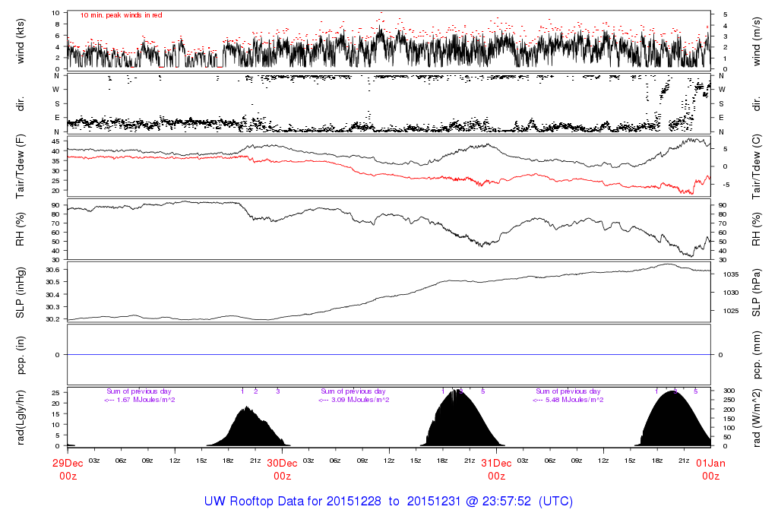Click the 'wind (m/s)' axis label
778x532 pixels.
pos(757,41)
